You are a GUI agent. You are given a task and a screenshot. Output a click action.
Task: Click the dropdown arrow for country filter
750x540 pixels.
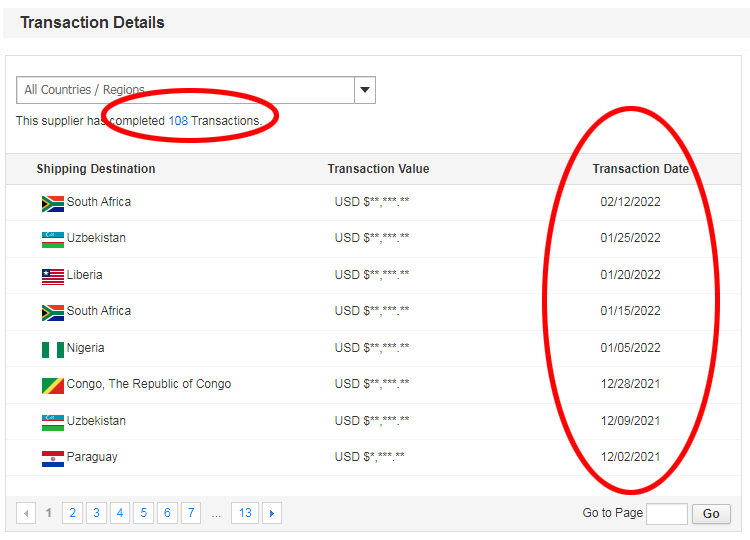point(365,90)
